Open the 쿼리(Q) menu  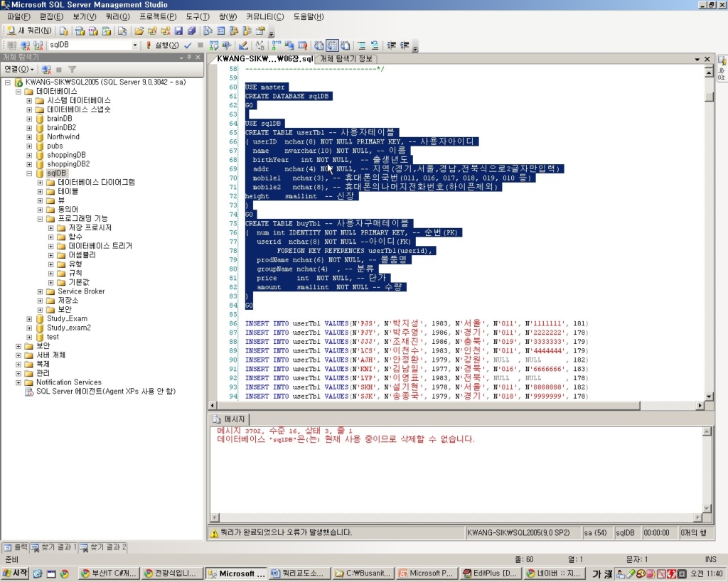[x=117, y=17]
